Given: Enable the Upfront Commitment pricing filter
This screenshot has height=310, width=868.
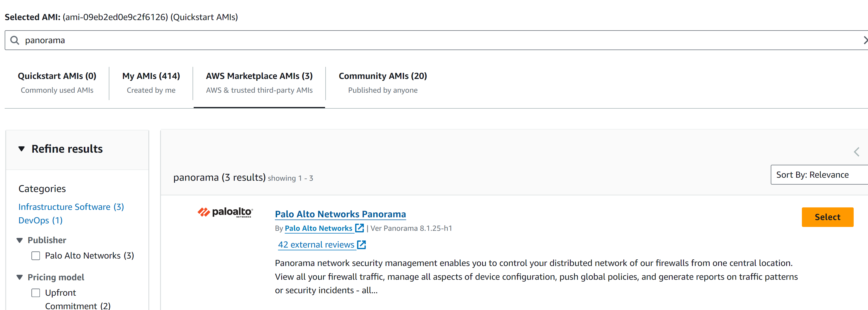Looking at the screenshot, I should (36, 293).
